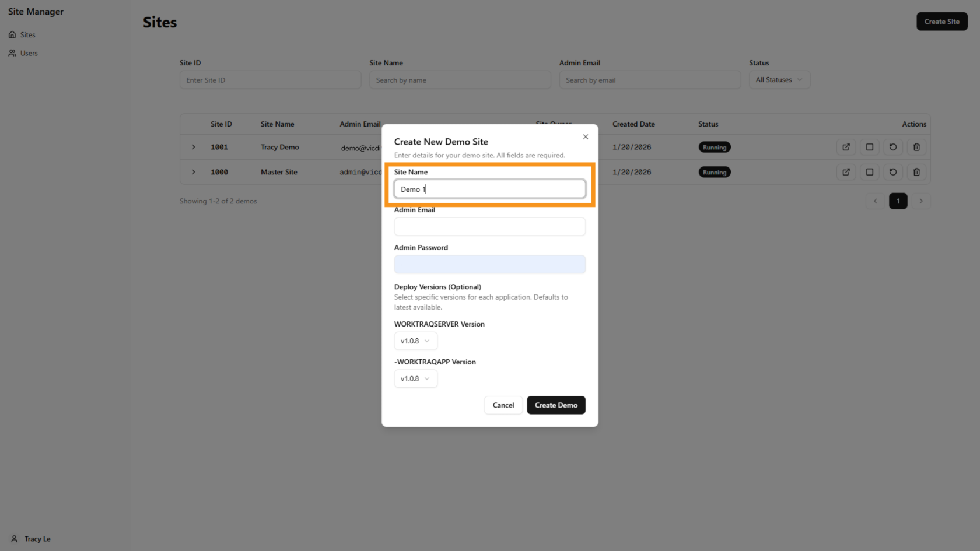Click the Admin Email input field
980x551 pixels.
489,226
